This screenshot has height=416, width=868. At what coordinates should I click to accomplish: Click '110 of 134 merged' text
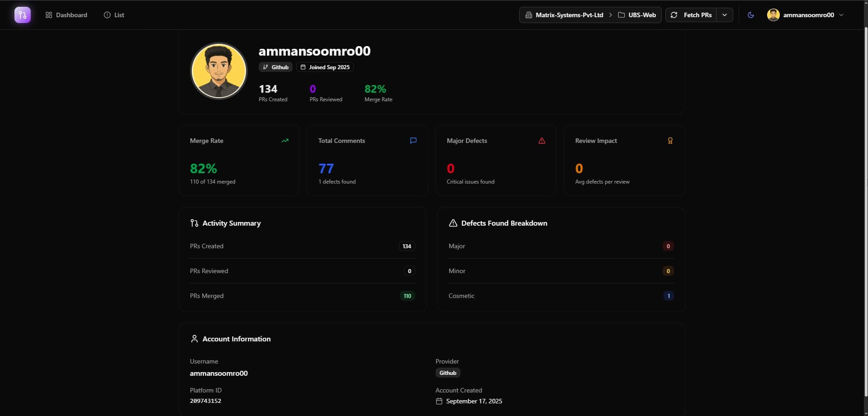213,182
